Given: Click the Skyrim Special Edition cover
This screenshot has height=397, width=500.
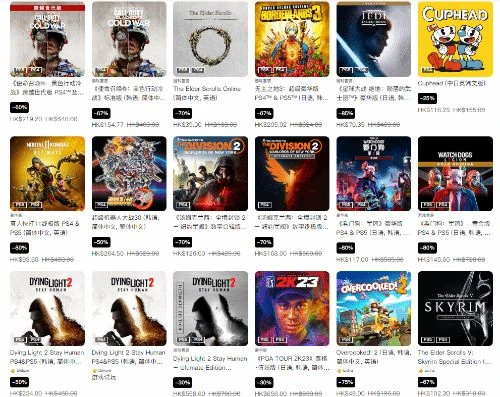Looking at the screenshot, I should coord(455,308).
